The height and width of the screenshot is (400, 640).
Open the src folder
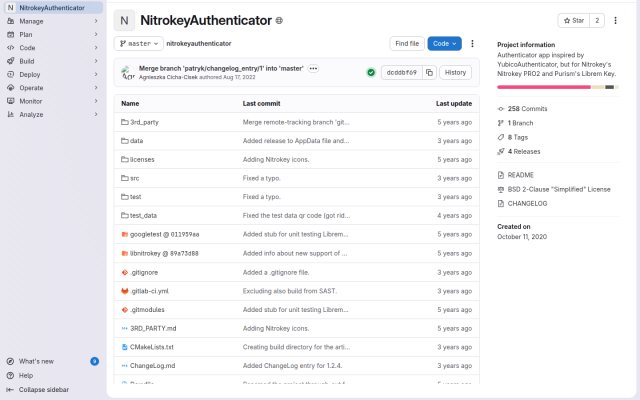point(135,178)
